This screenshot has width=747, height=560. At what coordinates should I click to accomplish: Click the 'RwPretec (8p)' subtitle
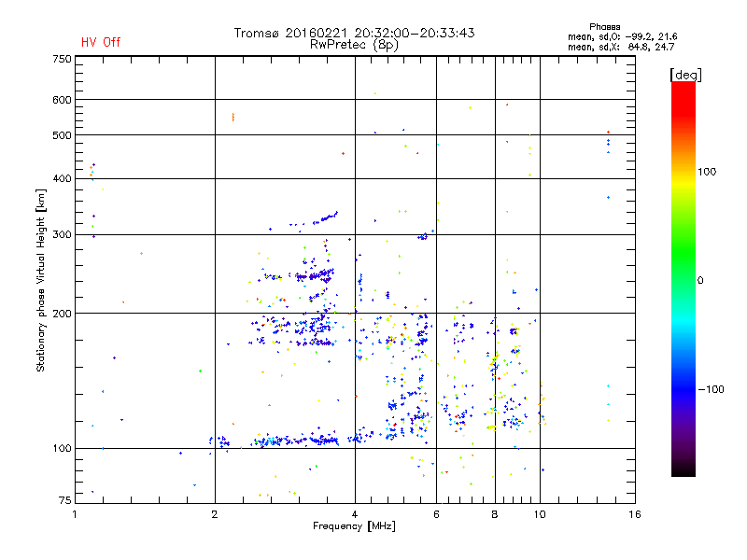pyautogui.click(x=354, y=45)
